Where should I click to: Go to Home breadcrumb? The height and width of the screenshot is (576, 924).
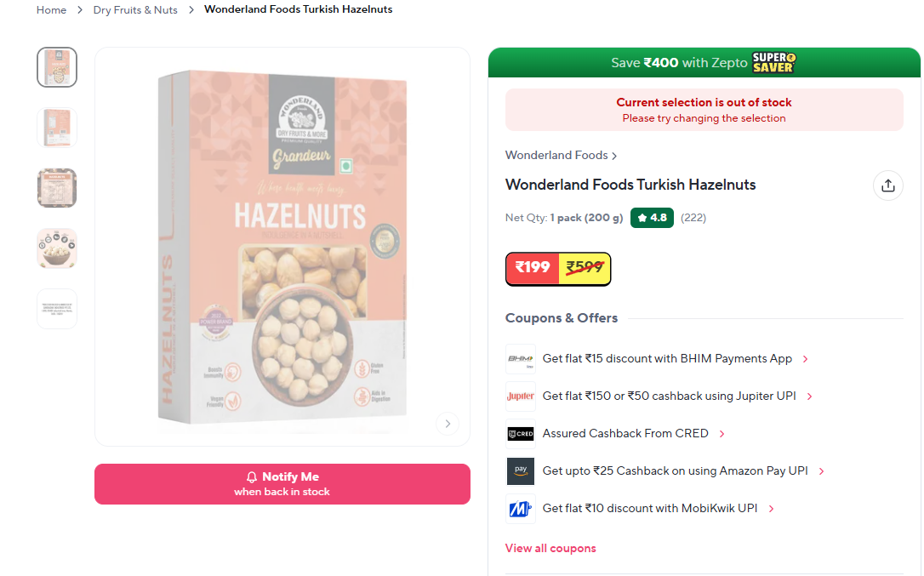(51, 10)
